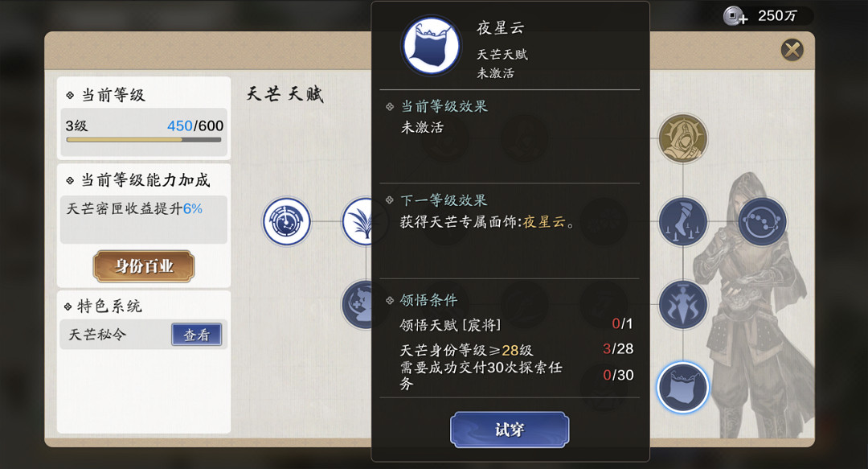The height and width of the screenshot is (469, 868).
Task: Click the 夜星云 mask icon in the popup header
Action: tap(432, 46)
